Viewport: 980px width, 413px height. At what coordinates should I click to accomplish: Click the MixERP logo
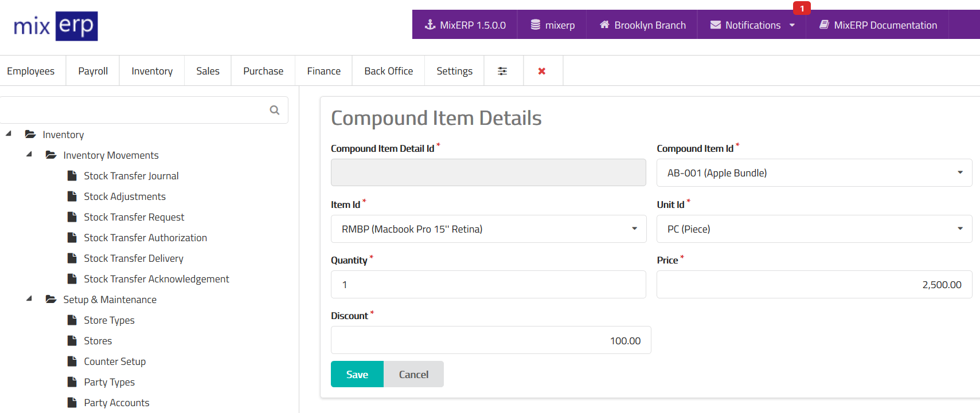[x=56, y=26]
